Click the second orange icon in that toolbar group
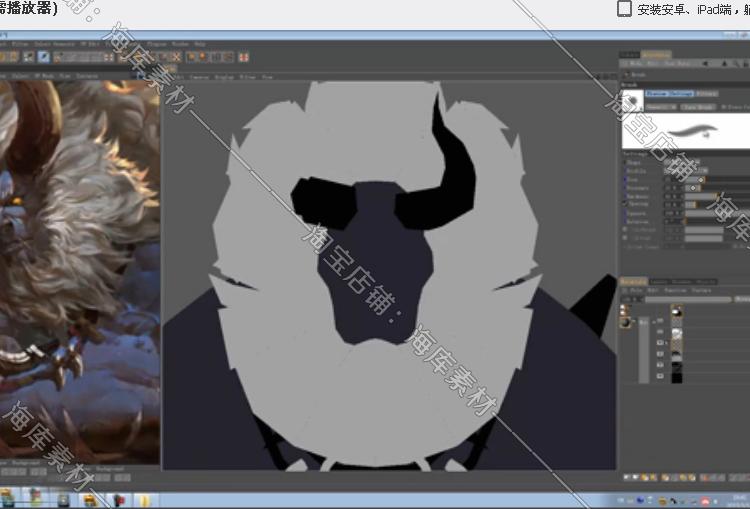The image size is (750, 509). 203,57
